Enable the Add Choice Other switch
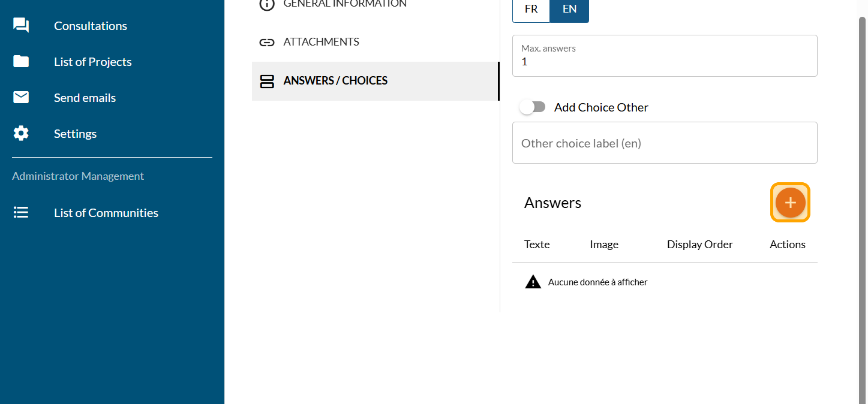Image resolution: width=868 pixels, height=404 pixels. pyautogui.click(x=533, y=107)
